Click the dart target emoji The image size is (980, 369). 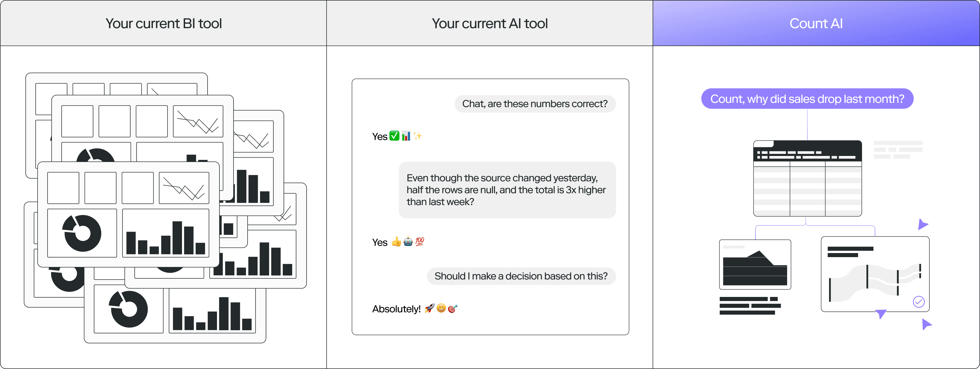point(452,309)
